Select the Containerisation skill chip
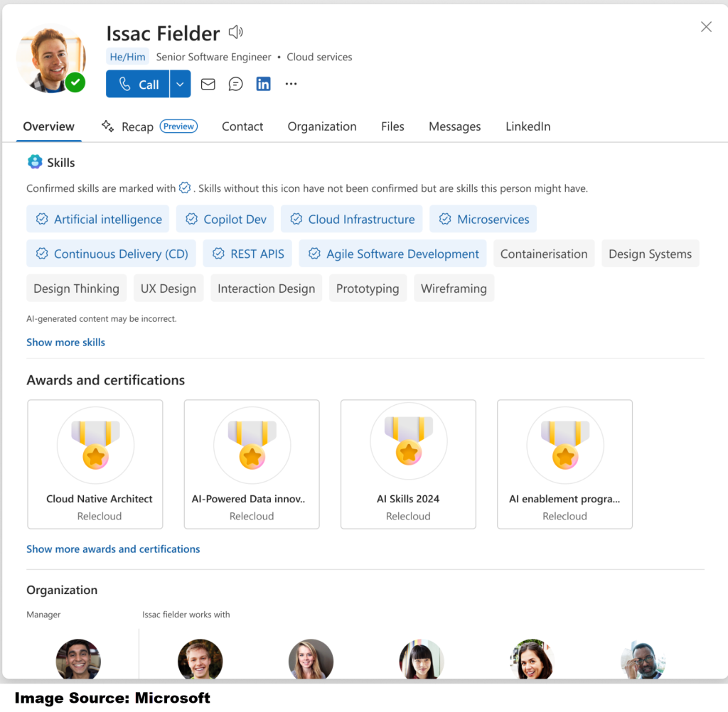This screenshot has width=728, height=712. (544, 254)
